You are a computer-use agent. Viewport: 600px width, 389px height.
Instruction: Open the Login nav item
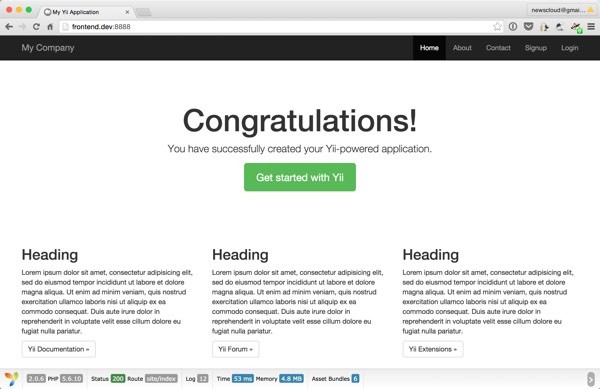coord(570,48)
